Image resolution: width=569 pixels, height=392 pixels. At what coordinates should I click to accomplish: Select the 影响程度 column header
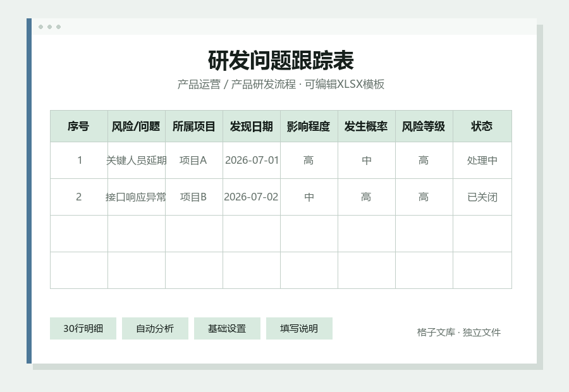[x=309, y=126]
